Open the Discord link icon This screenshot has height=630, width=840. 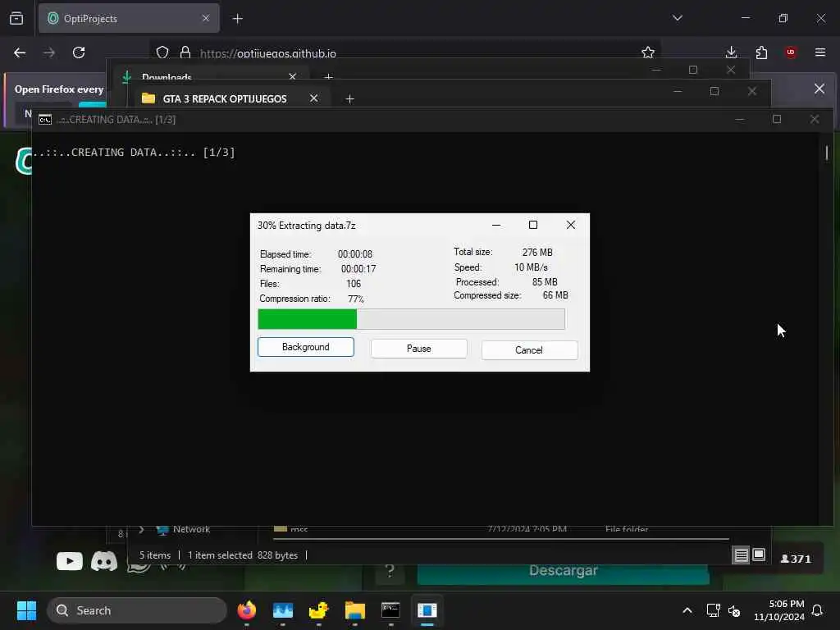[104, 561]
